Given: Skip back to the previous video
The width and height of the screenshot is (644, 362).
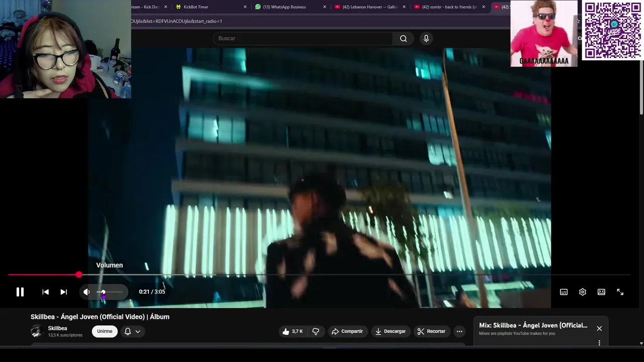Looking at the screenshot, I should coord(45,292).
